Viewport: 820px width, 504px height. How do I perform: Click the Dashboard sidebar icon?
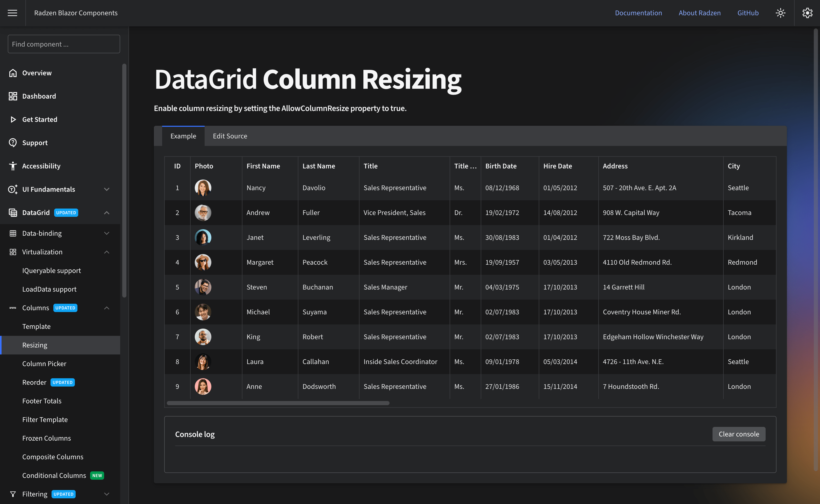tap(13, 95)
